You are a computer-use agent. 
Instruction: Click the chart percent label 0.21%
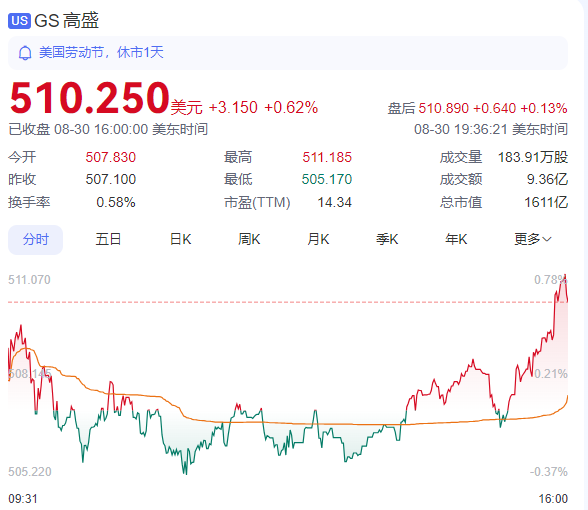[x=551, y=374]
